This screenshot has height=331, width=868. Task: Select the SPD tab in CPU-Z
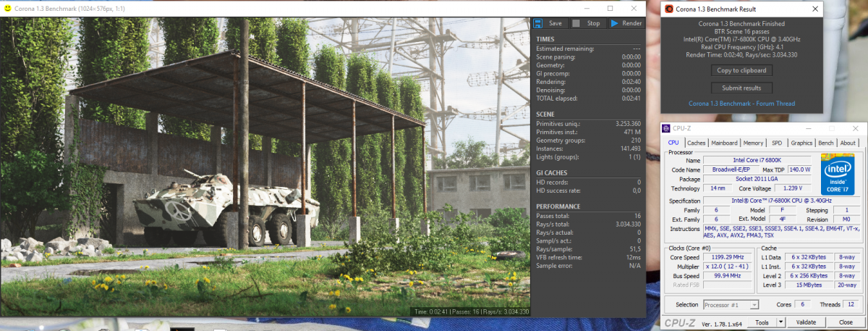[777, 143]
